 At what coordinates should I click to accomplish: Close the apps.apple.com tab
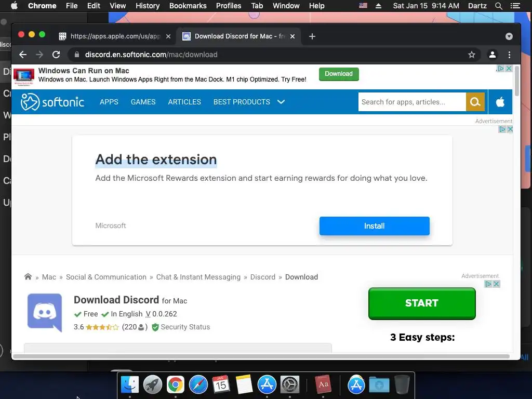tap(168, 36)
